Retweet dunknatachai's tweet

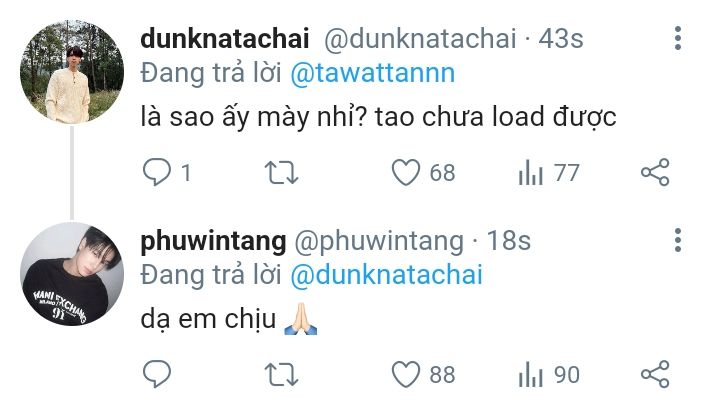coord(282,173)
